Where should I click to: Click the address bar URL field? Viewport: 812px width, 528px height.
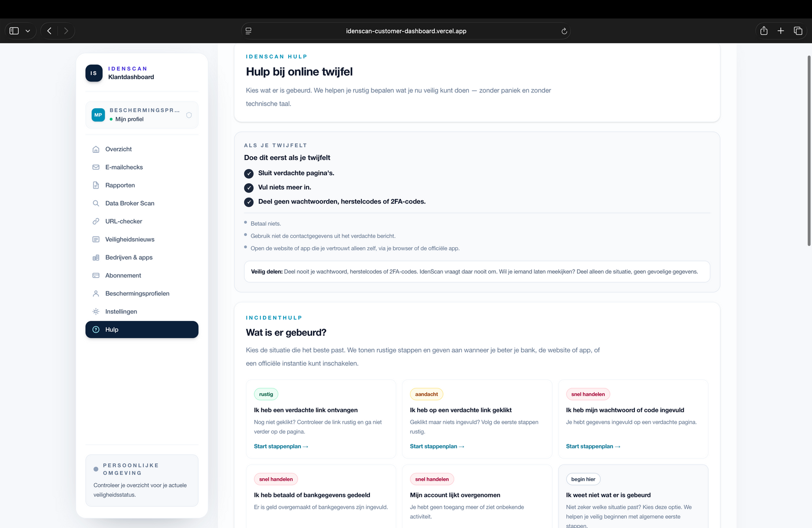[x=406, y=31]
